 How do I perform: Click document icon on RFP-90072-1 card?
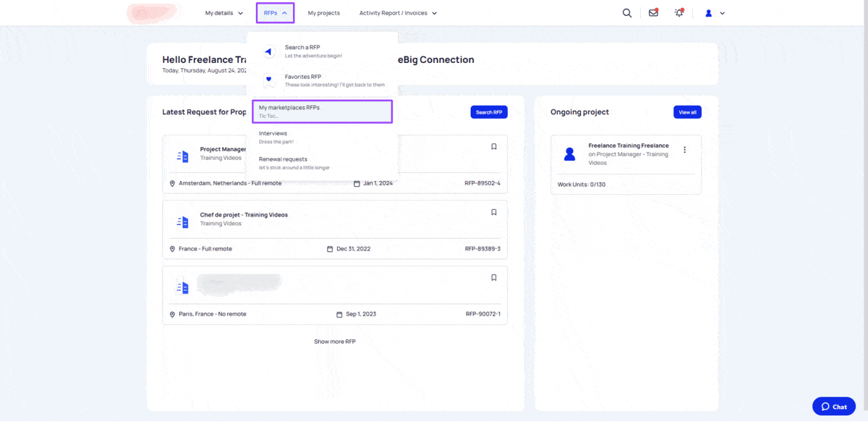point(182,287)
